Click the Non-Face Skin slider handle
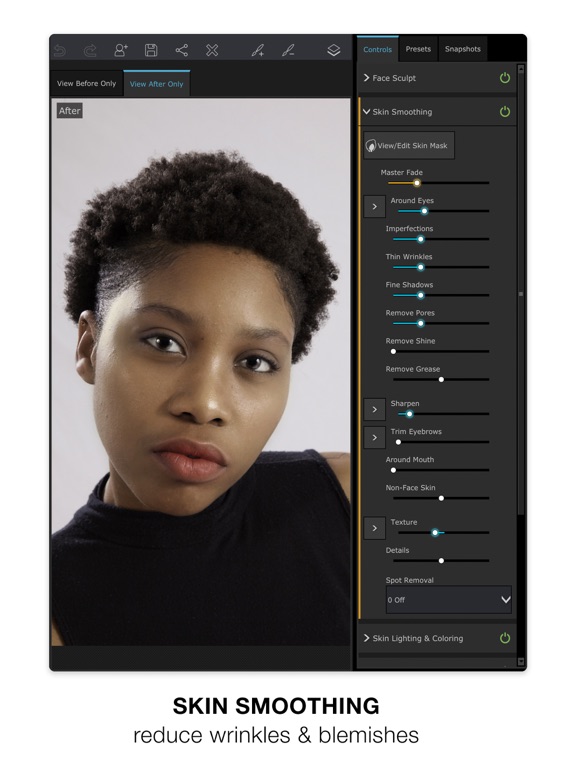Viewport: 576px width, 768px height. click(x=441, y=498)
